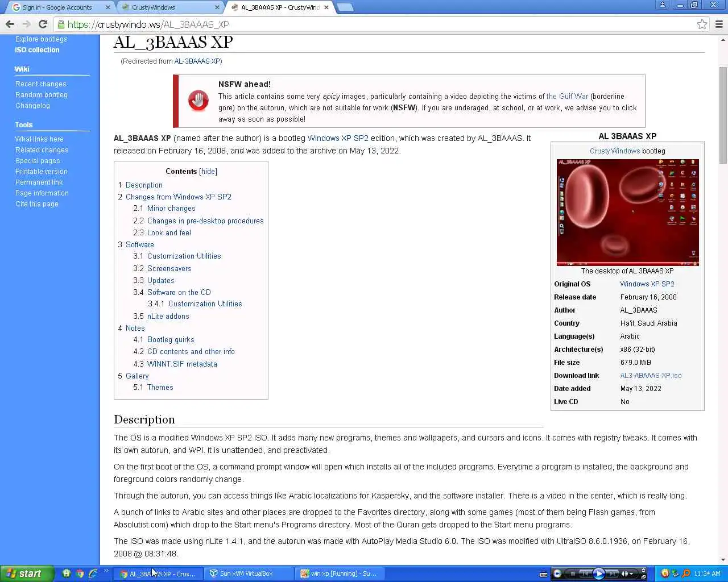Restore the media player from the taskbar

click(643, 577)
